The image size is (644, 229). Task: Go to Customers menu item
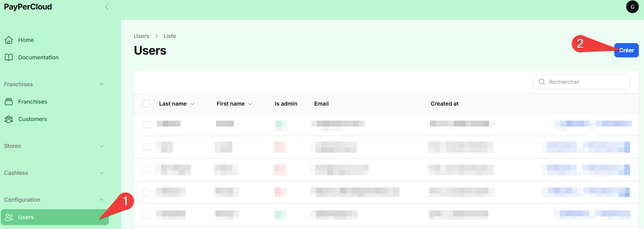click(x=55, y=119)
